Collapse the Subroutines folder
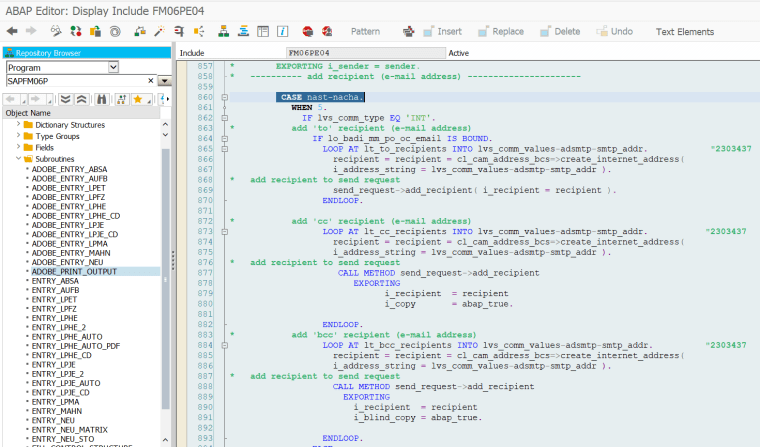This screenshot has width=760, height=447. pyautogui.click(x=18, y=159)
